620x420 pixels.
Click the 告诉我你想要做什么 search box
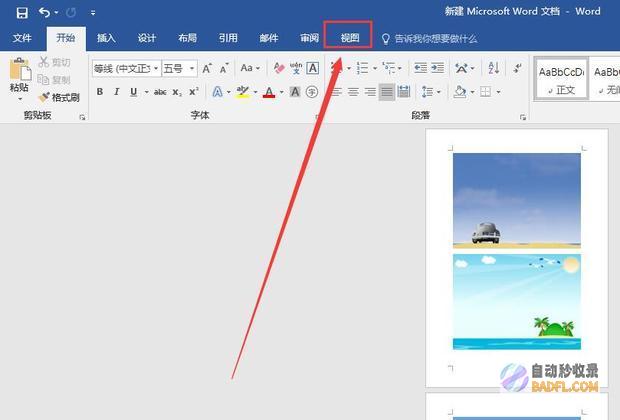click(429, 39)
